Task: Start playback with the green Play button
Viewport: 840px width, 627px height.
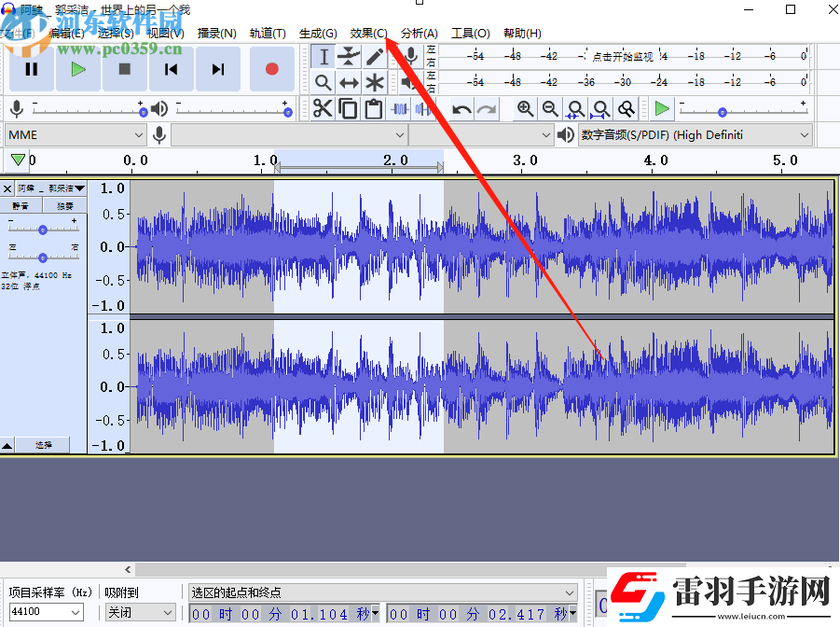Action: pyautogui.click(x=78, y=69)
